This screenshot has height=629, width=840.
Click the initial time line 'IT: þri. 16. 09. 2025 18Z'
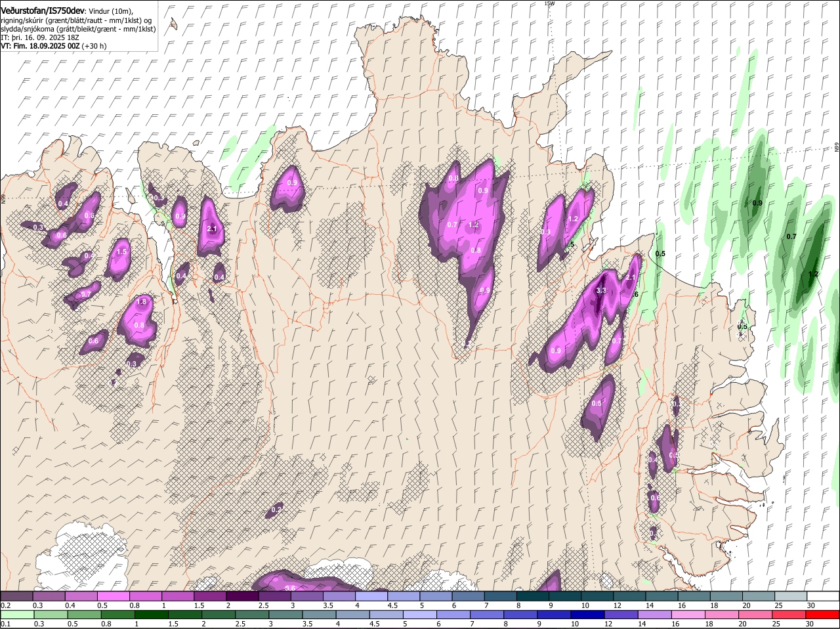pos(40,37)
